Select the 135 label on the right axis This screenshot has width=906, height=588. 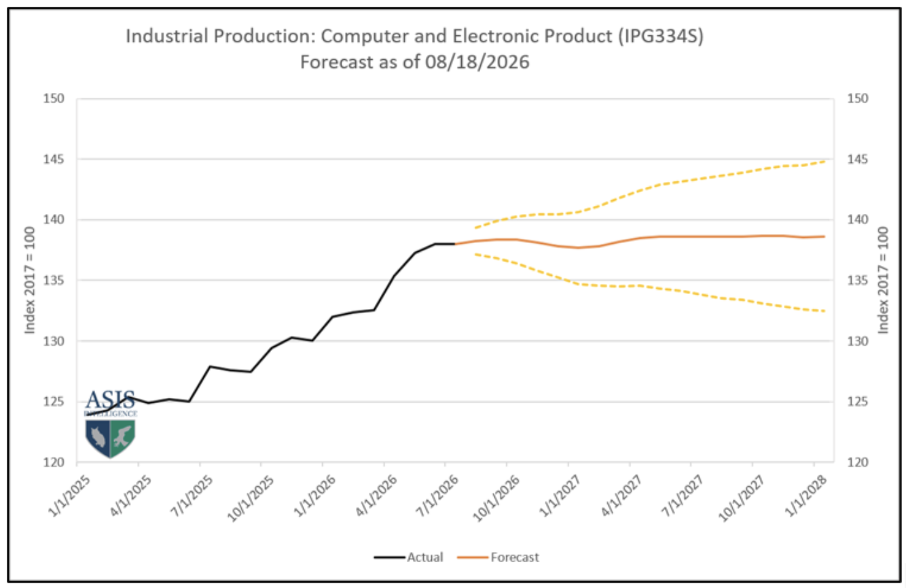pyautogui.click(x=858, y=280)
